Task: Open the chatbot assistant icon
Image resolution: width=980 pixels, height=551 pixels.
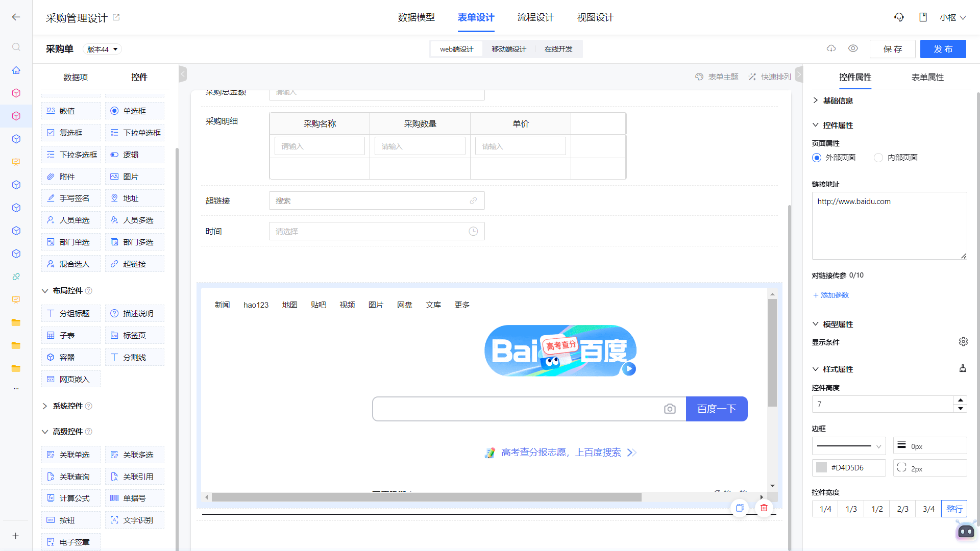Action: coord(966,532)
